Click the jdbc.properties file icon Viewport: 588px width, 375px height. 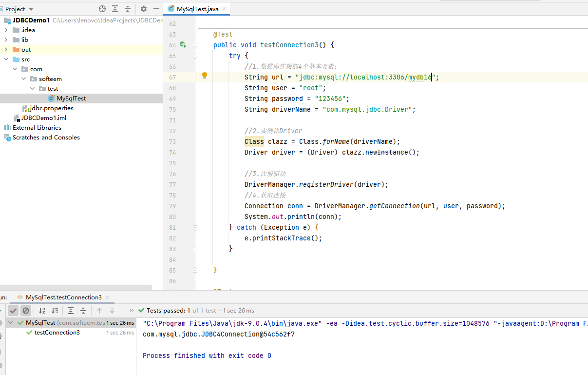[x=25, y=108]
